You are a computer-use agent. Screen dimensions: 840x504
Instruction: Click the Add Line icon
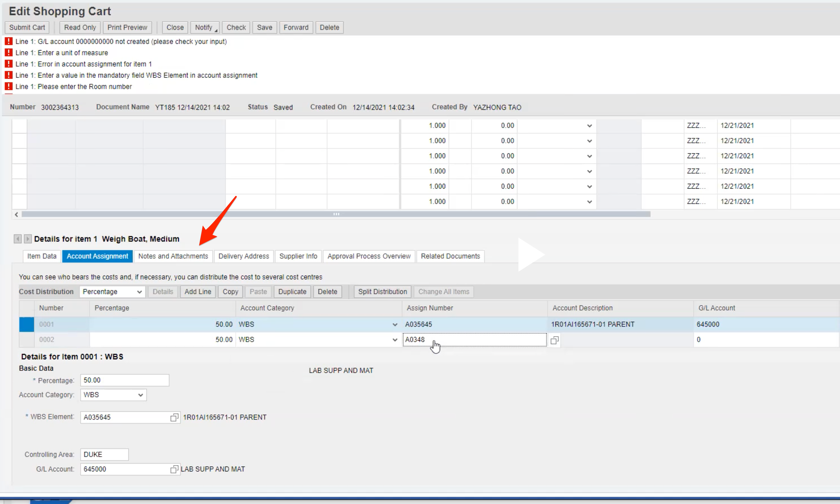tap(197, 291)
